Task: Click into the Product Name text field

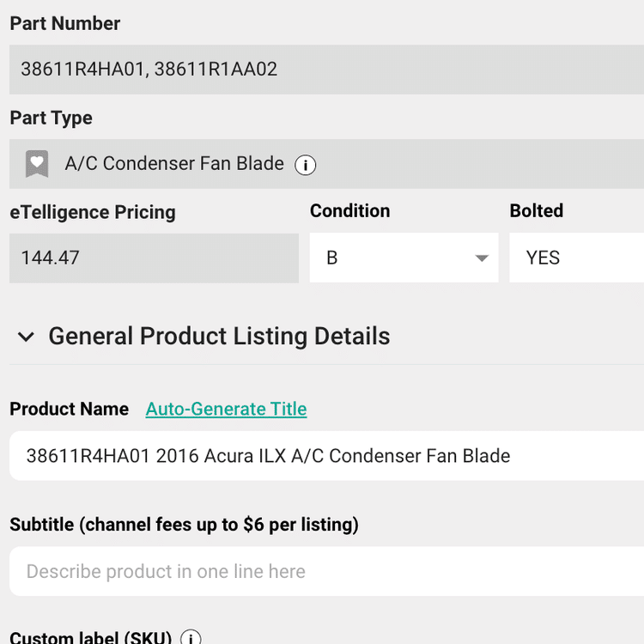Action: click(x=326, y=455)
